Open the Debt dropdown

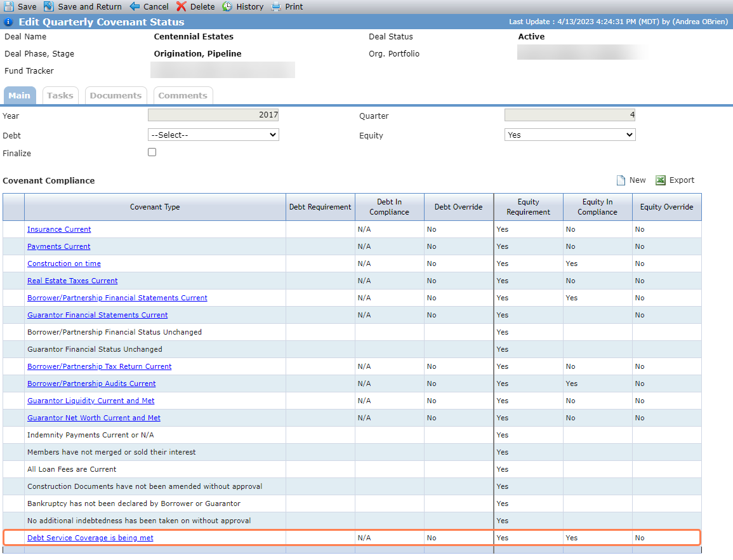point(214,135)
